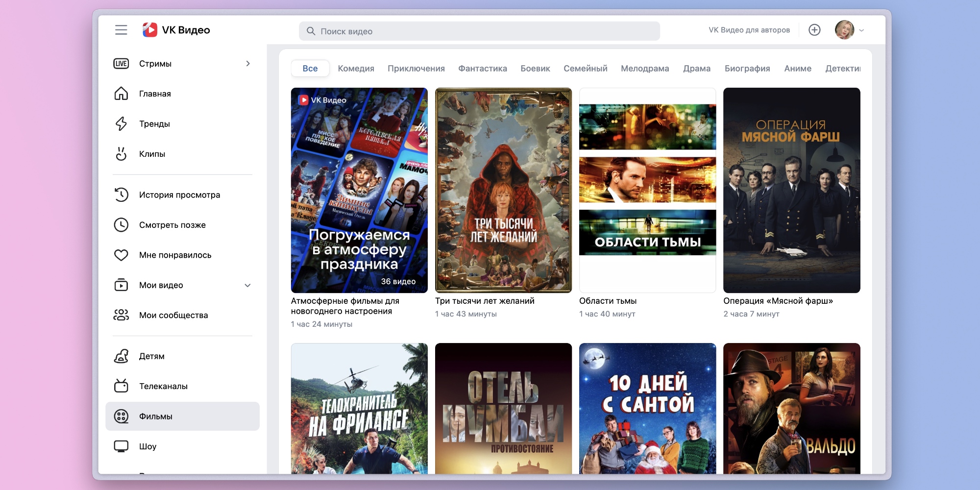Viewport: 980px width, 490px height.
Task: Click the Мне понравилось heart icon
Action: 121,255
